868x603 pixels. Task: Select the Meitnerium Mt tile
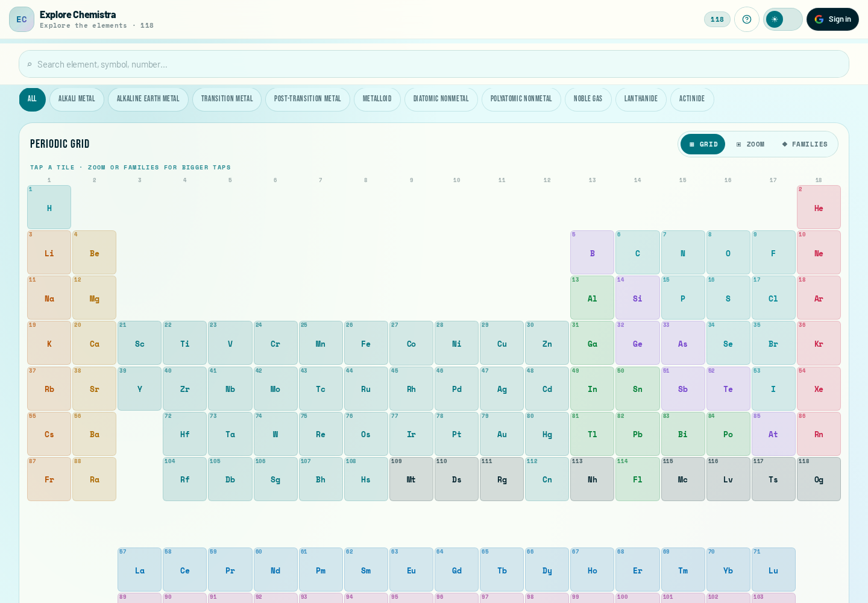tap(411, 479)
